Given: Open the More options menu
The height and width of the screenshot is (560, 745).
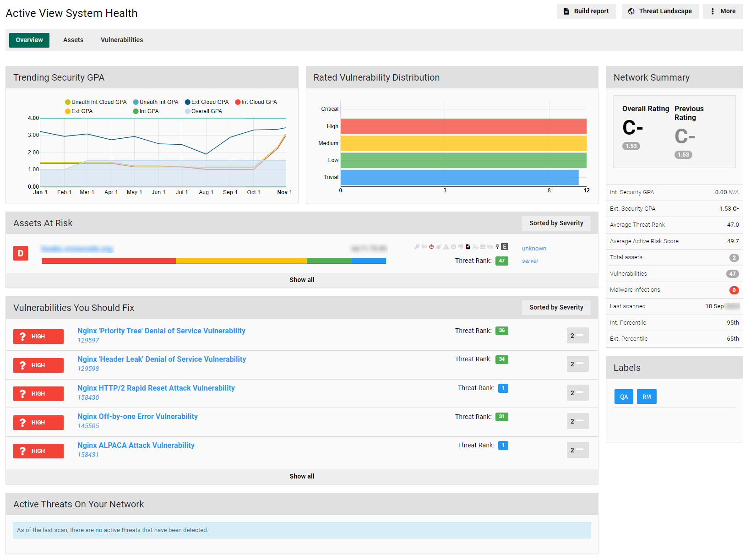Looking at the screenshot, I should (723, 11).
